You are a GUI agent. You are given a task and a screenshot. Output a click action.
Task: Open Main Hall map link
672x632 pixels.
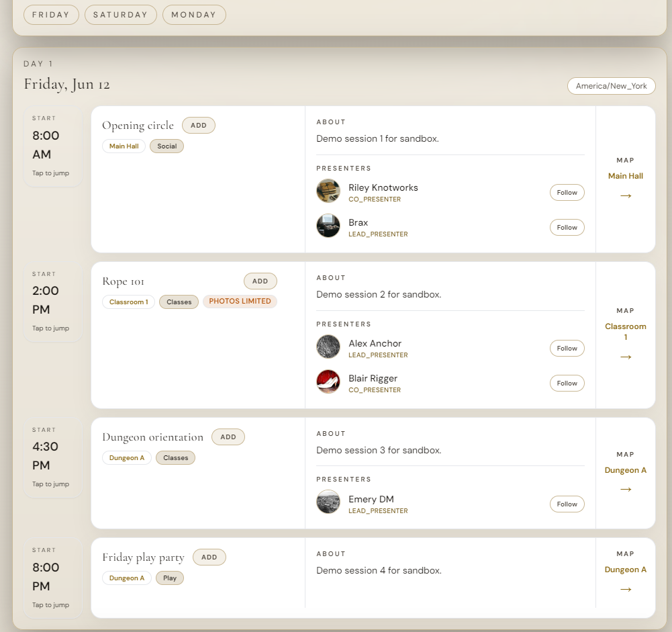click(626, 176)
